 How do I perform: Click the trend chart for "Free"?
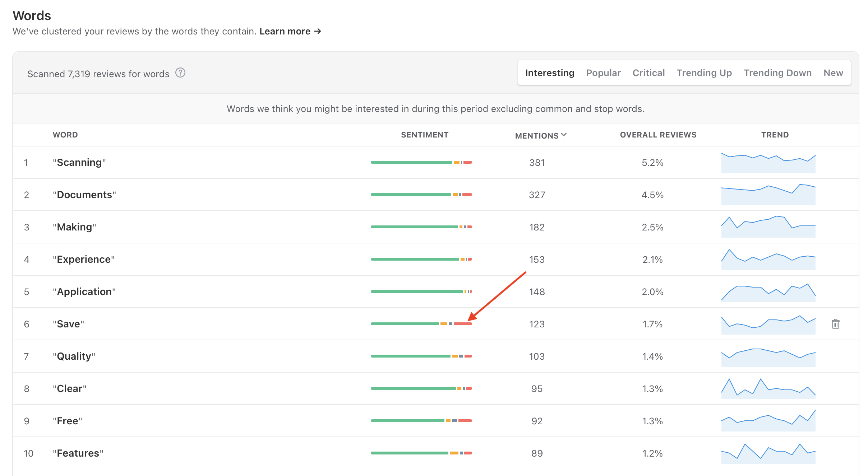pyautogui.click(x=768, y=420)
